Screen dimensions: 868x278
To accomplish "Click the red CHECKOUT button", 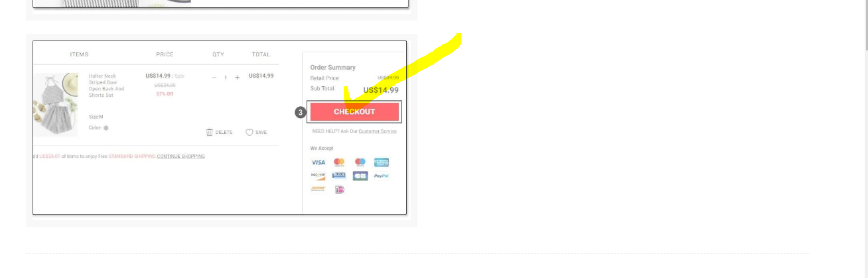I will (x=354, y=111).
